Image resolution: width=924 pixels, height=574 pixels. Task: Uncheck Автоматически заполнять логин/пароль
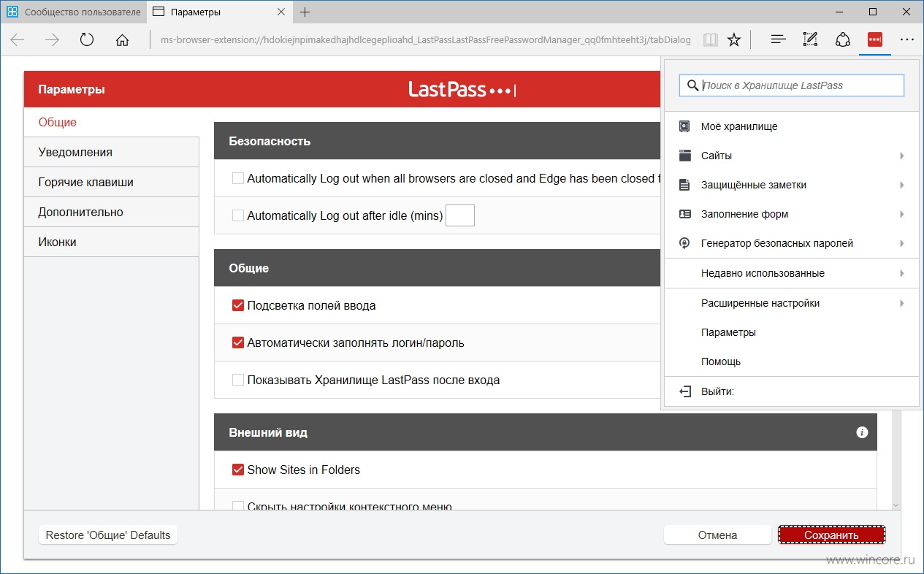[x=238, y=343]
